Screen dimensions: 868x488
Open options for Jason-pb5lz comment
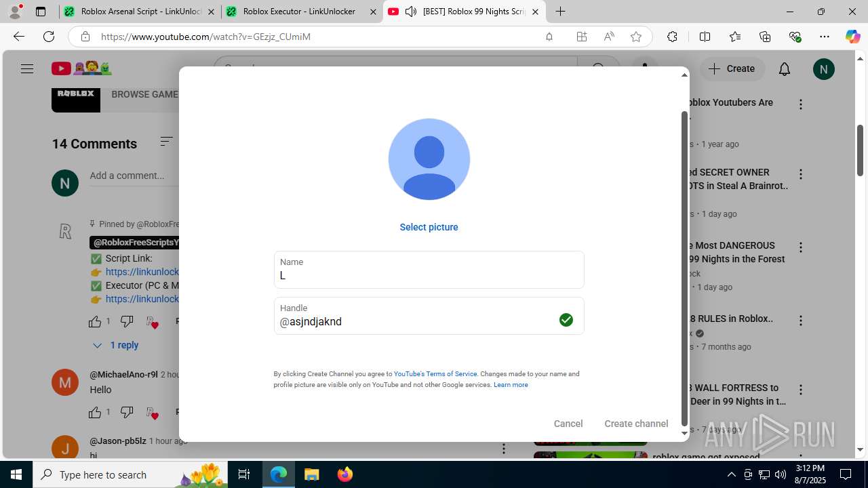point(504,449)
